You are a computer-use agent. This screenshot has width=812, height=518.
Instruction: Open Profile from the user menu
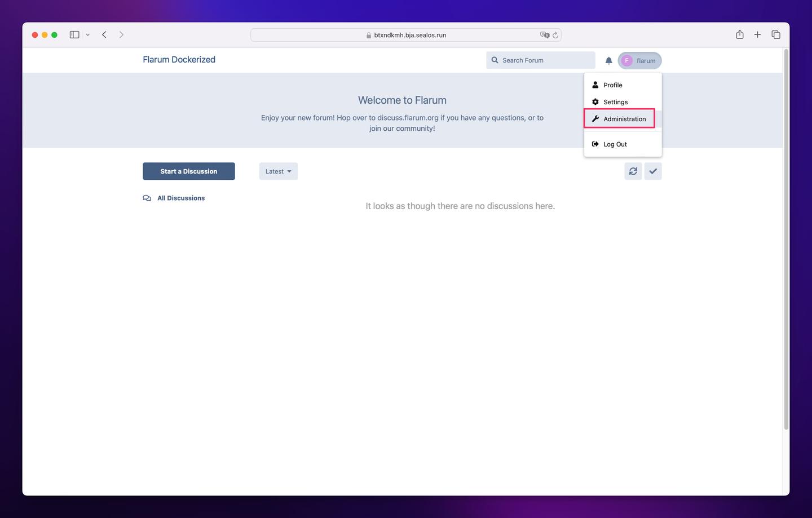(x=623, y=85)
